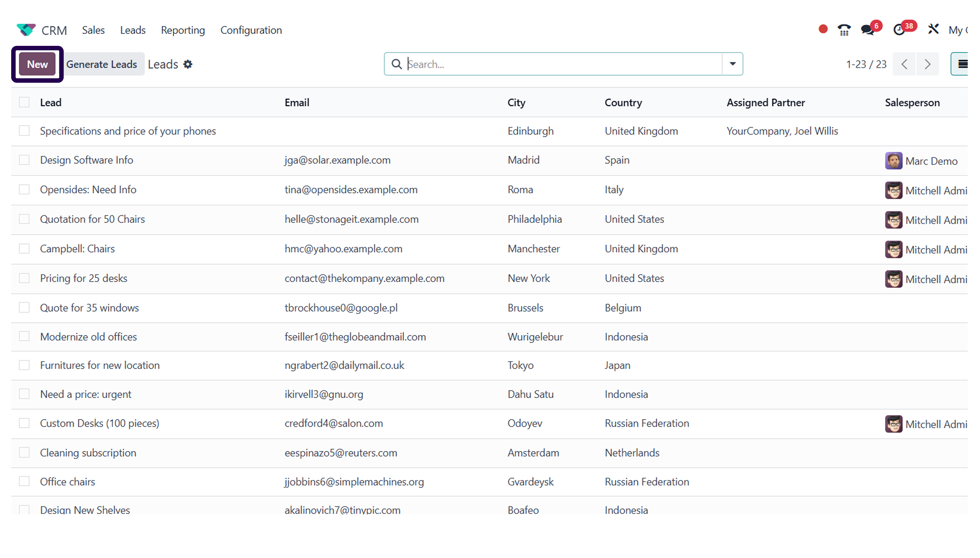Open lead 'Office chairs'

pos(67,481)
